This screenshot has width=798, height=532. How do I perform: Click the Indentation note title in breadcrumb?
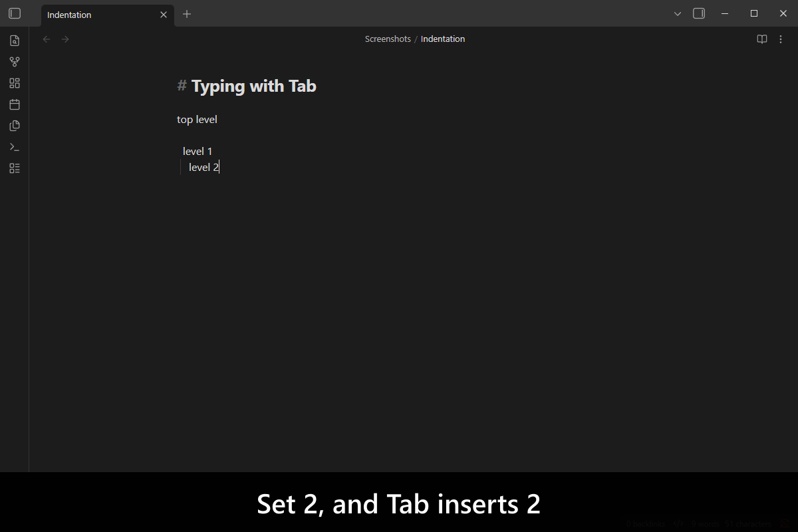pos(443,39)
